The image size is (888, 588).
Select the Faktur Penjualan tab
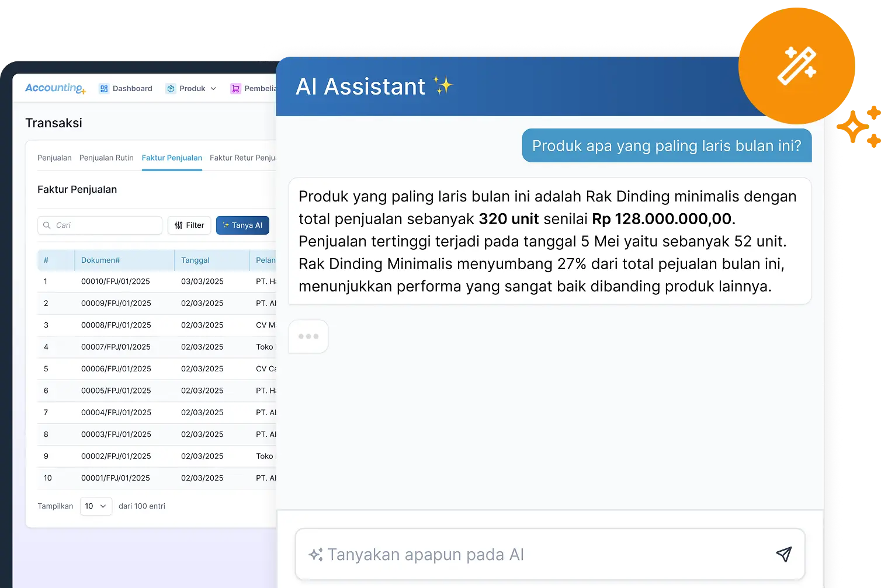point(172,158)
